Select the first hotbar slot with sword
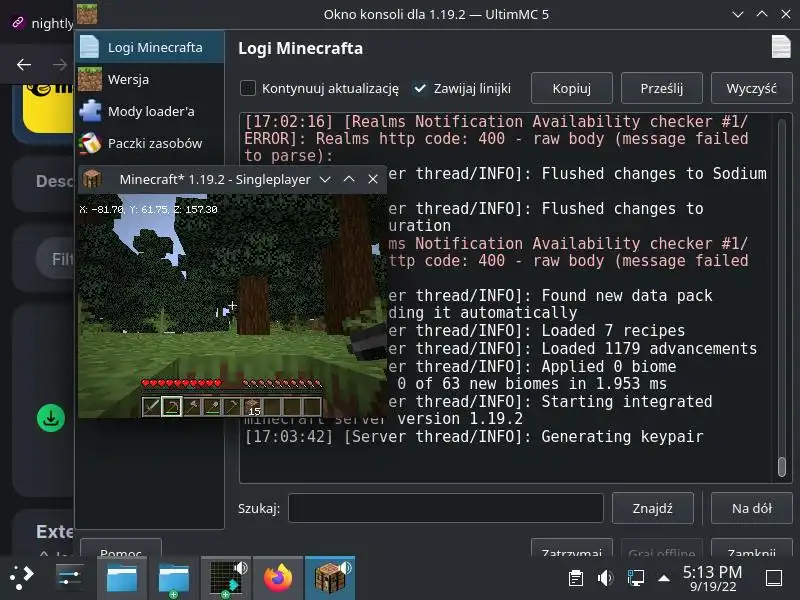This screenshot has height=600, width=800. [x=152, y=407]
